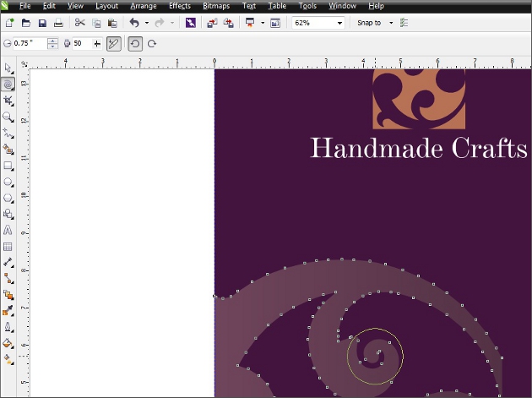Select the Outline pen tool
The width and height of the screenshot is (532, 398).
[8, 327]
